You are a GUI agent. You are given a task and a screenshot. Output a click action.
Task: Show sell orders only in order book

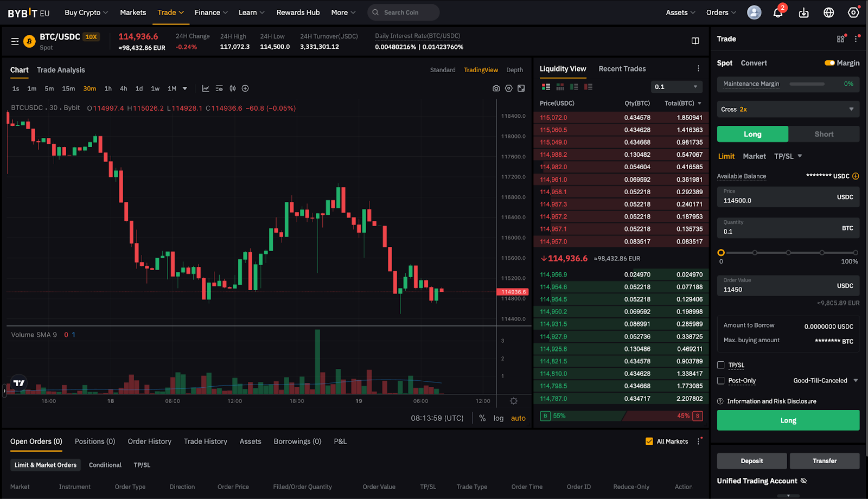[588, 87]
